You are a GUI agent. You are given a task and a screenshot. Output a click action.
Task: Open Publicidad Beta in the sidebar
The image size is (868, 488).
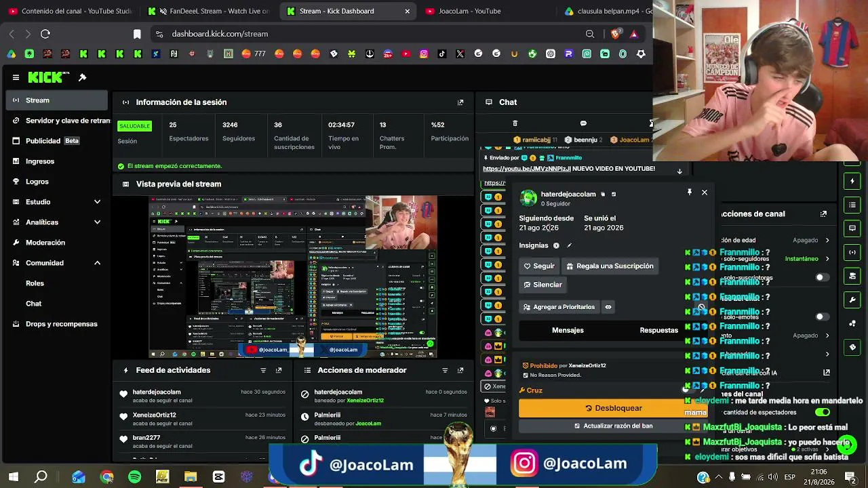click(x=57, y=141)
